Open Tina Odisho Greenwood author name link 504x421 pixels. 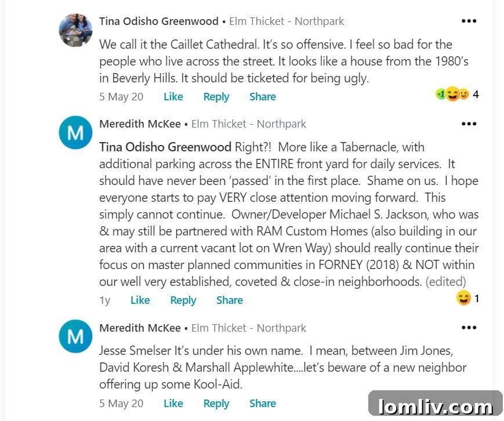(158, 21)
